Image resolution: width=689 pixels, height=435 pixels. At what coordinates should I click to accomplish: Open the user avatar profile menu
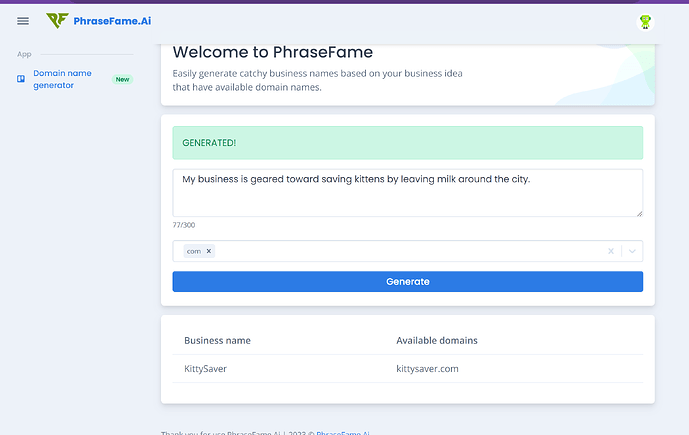645,21
